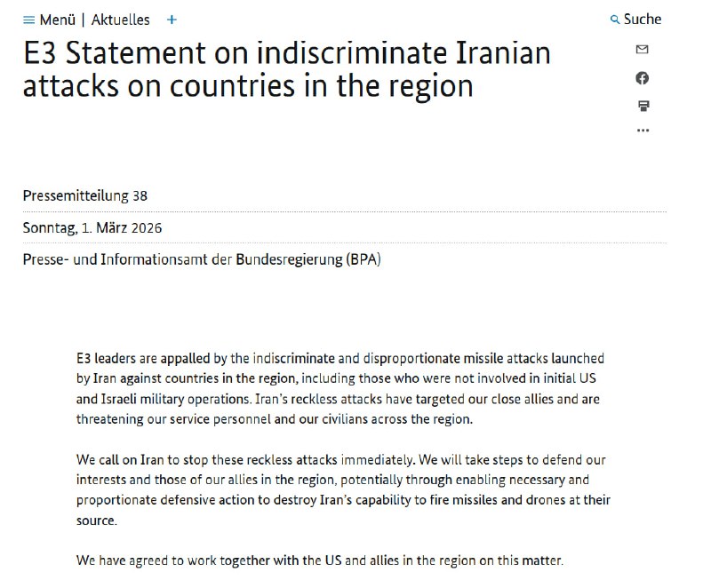Click the word "source." ending the second paragraph
This screenshot has height=588, width=711.
96,520
